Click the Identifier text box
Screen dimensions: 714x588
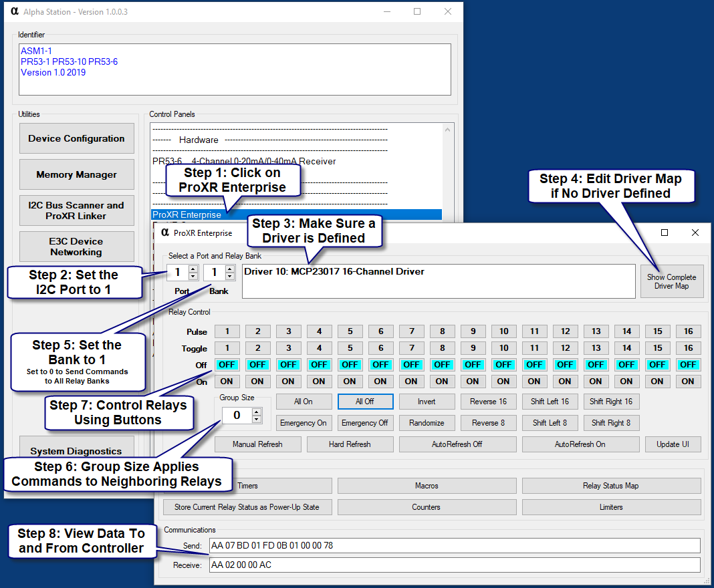(x=235, y=69)
